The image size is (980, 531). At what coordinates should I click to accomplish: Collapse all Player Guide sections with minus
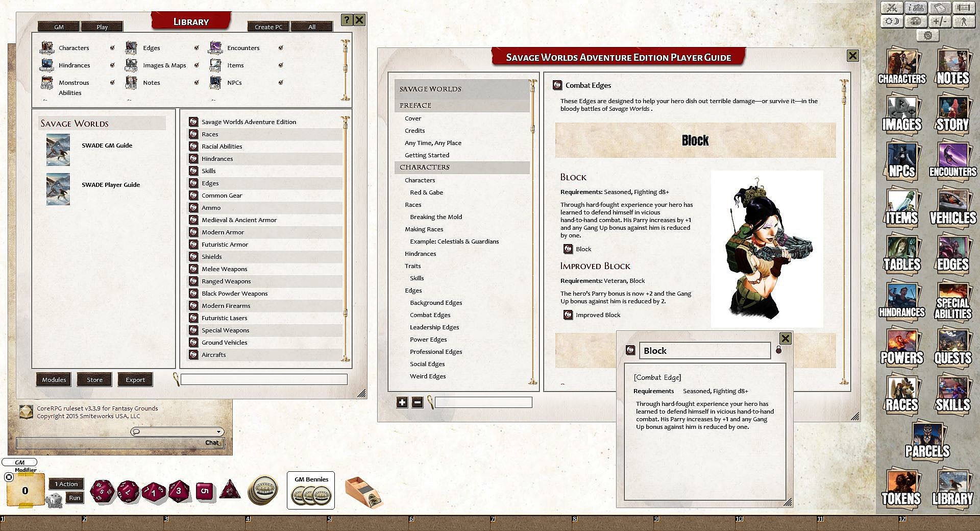tap(418, 402)
